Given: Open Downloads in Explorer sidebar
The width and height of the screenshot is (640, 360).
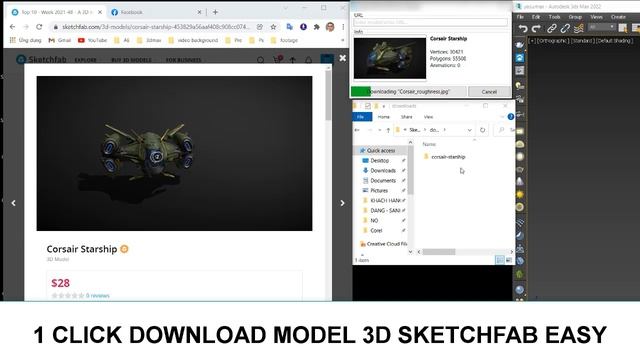Looking at the screenshot, I should coord(379,171).
